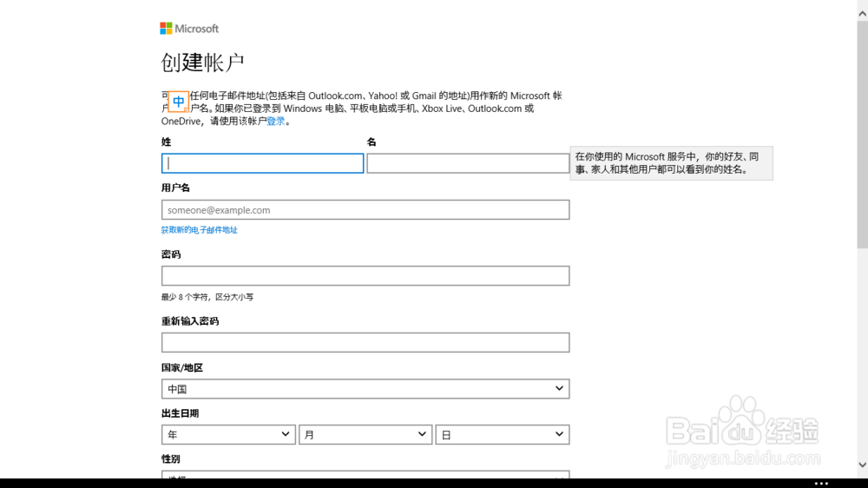The image size is (868, 488).
Task: Open the 日 birth day dropdown
Action: pos(503,435)
